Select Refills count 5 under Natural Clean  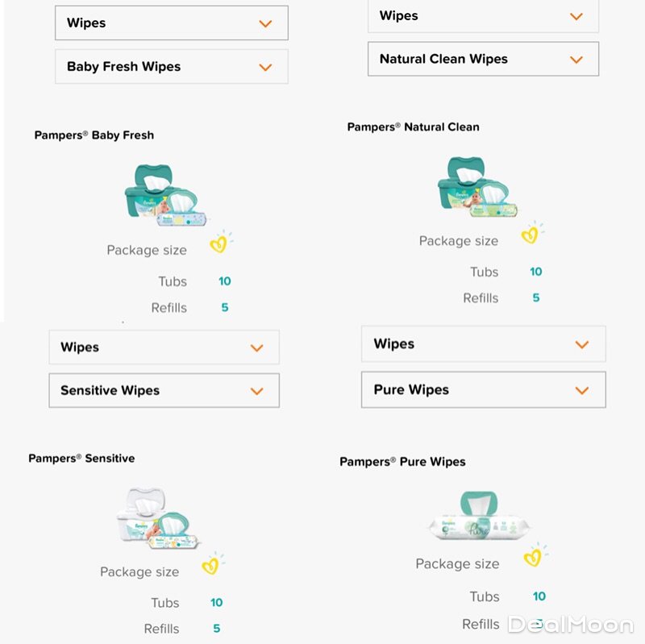point(536,297)
